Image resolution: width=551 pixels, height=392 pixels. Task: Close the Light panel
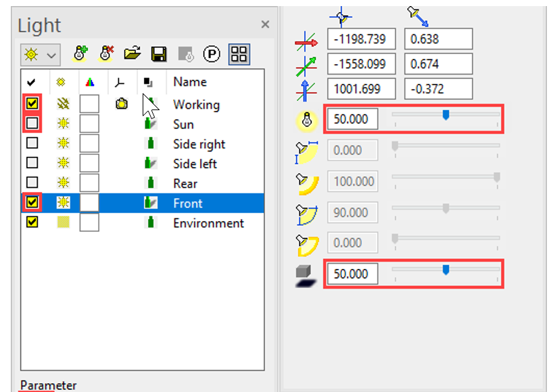click(x=265, y=24)
